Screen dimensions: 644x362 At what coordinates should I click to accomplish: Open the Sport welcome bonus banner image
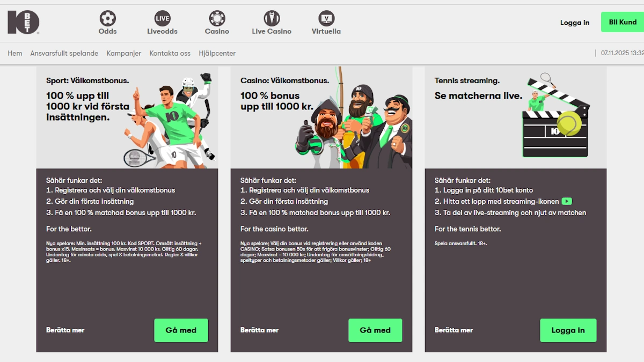point(127,118)
